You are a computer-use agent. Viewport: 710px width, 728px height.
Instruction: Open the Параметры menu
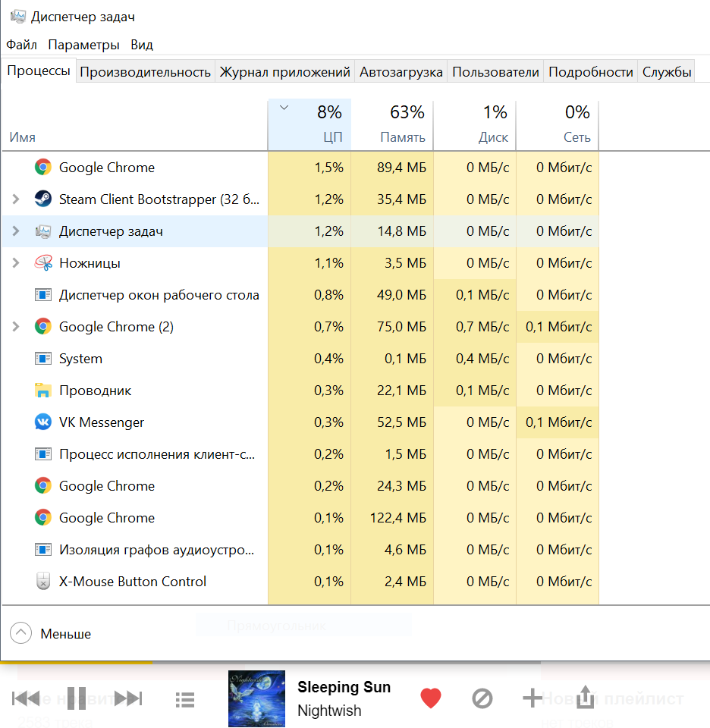click(83, 45)
